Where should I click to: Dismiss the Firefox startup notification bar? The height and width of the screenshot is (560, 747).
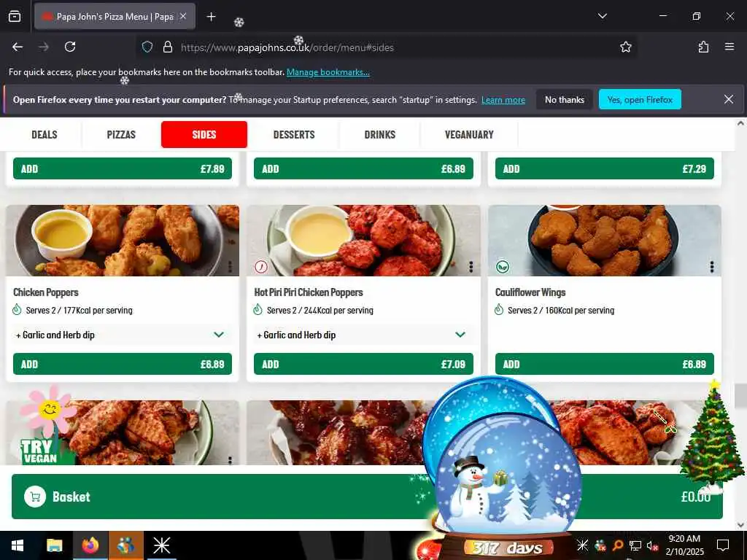729,99
